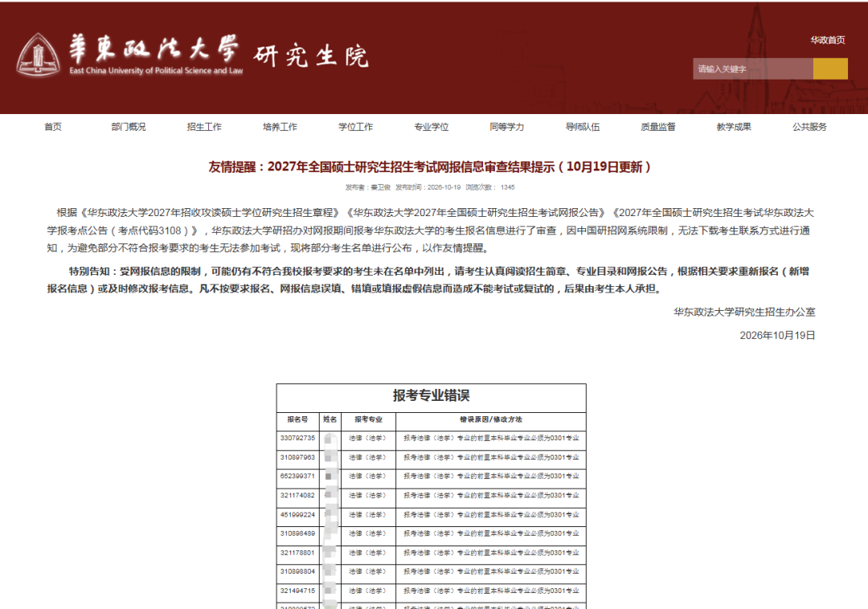This screenshot has height=609, width=868.
Task: Click the signature 华东政法大学研究生招生办公室
Action: [x=744, y=312]
